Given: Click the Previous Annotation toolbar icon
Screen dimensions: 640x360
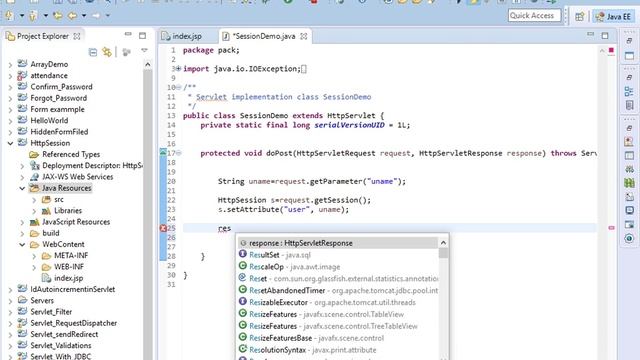Looking at the screenshot, I should (x=33, y=16).
